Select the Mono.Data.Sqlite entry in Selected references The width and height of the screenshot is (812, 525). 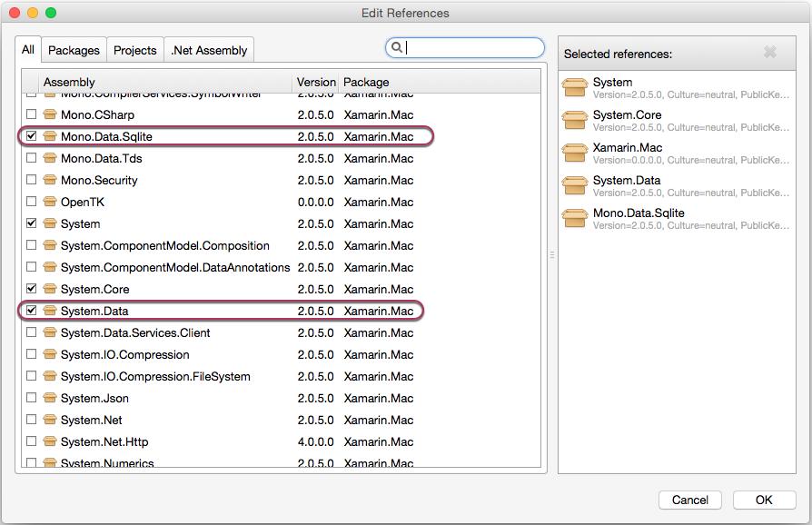pos(677,219)
